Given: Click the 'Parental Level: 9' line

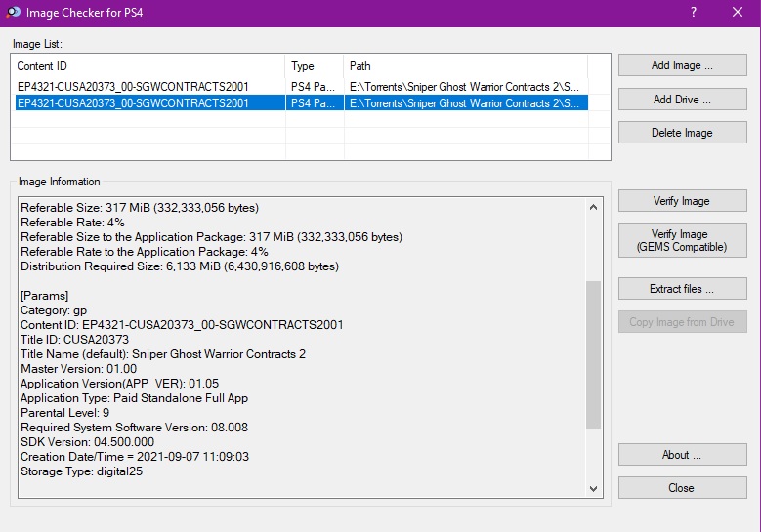Looking at the screenshot, I should tap(65, 412).
